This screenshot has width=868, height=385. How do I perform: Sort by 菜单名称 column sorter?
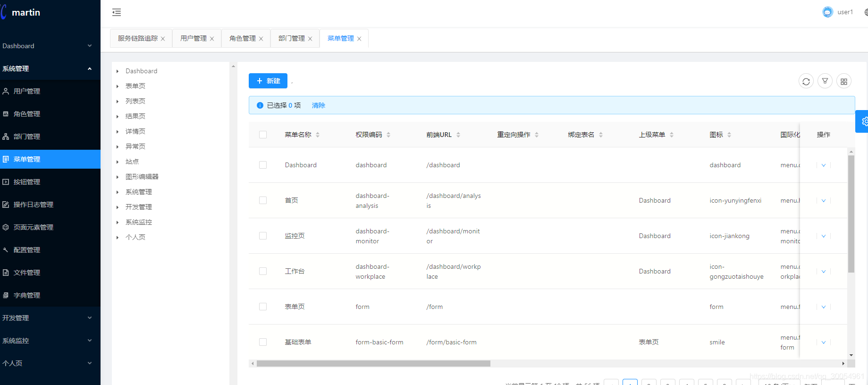pyautogui.click(x=318, y=135)
